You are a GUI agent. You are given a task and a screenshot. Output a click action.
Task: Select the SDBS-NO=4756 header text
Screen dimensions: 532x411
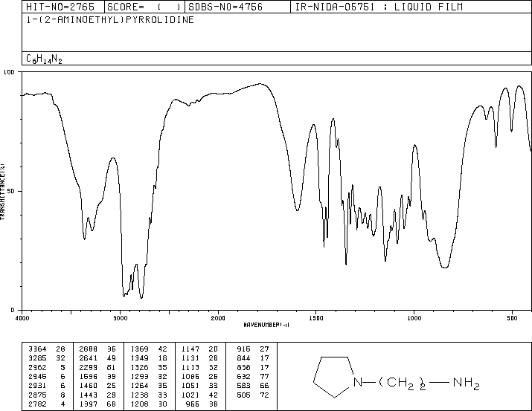pyautogui.click(x=225, y=7)
